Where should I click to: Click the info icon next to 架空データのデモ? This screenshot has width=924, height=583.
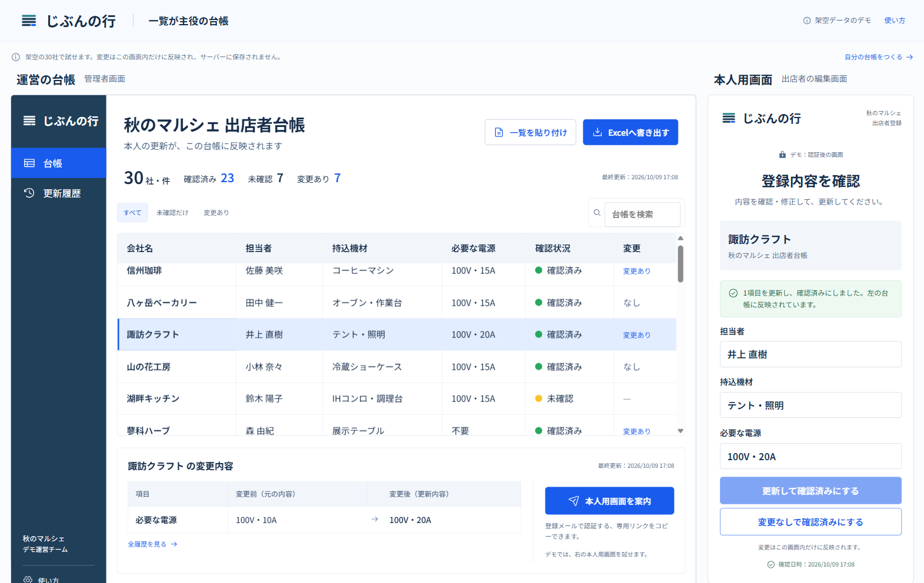click(x=807, y=21)
